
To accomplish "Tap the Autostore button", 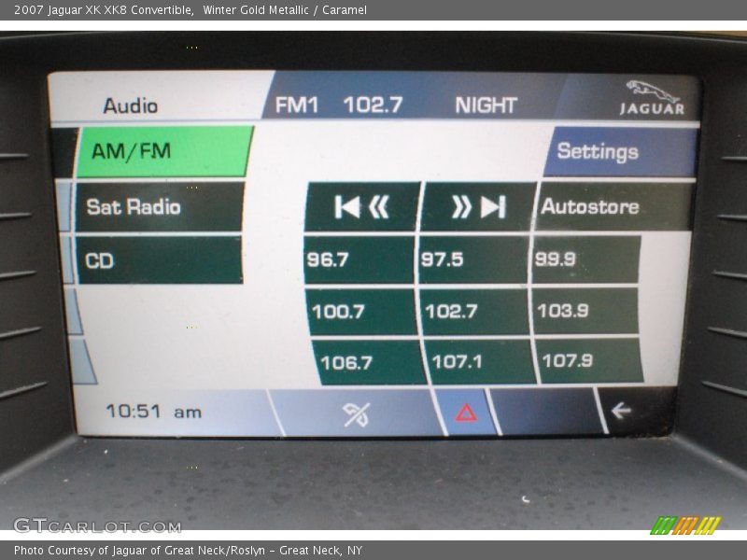I will pyautogui.click(x=613, y=206).
